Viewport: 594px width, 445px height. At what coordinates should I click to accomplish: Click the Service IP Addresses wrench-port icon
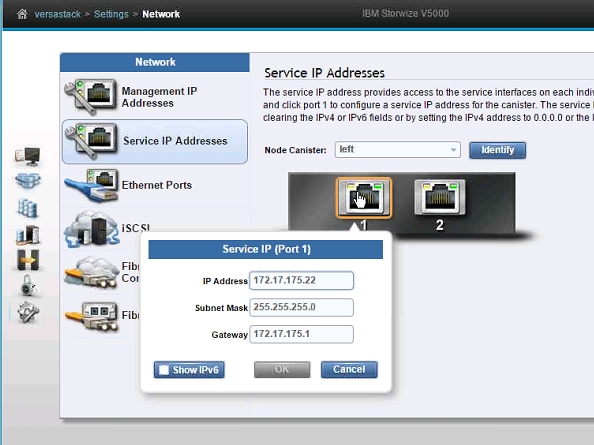coord(91,141)
